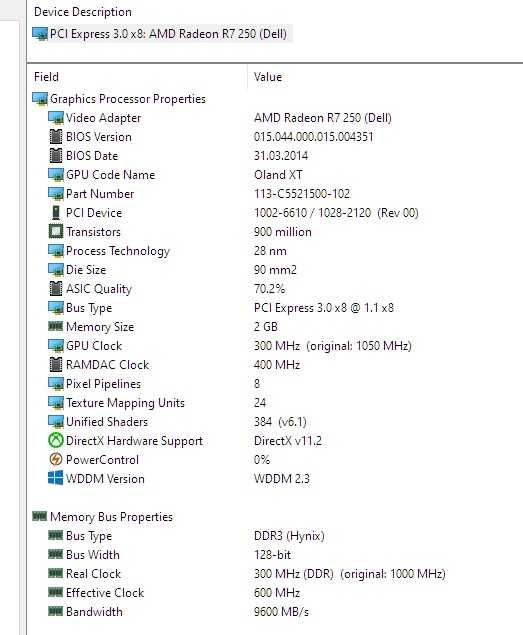Click the DirectX Hardware Support Xbox icon
Screen dimensions: 523x635
click(x=56, y=441)
